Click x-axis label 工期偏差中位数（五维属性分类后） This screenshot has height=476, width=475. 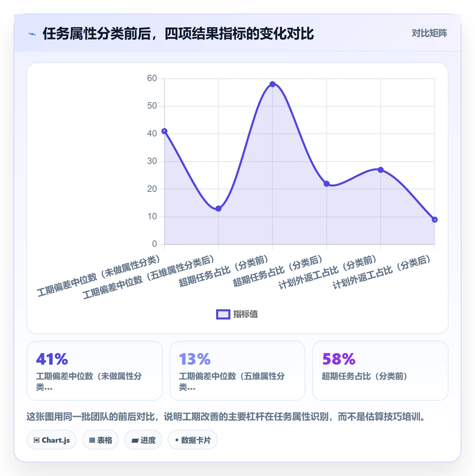pyautogui.click(x=149, y=277)
